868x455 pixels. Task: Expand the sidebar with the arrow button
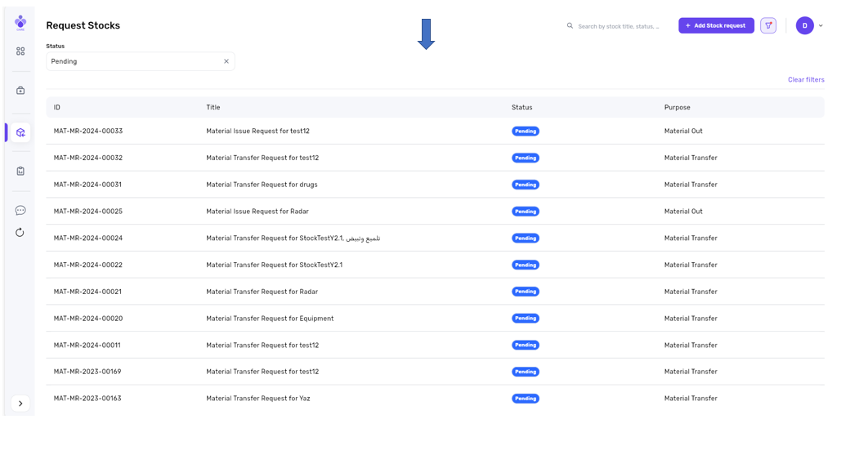[x=20, y=404]
